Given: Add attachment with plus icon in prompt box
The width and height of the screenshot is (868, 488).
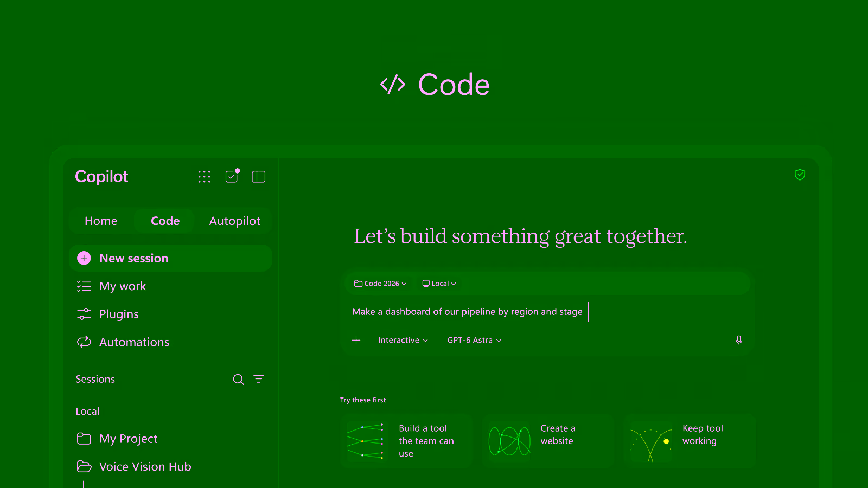Looking at the screenshot, I should (x=356, y=340).
